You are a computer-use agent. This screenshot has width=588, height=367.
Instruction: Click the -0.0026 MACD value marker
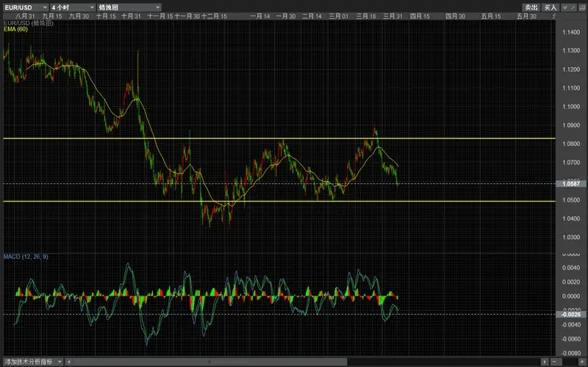click(x=571, y=315)
